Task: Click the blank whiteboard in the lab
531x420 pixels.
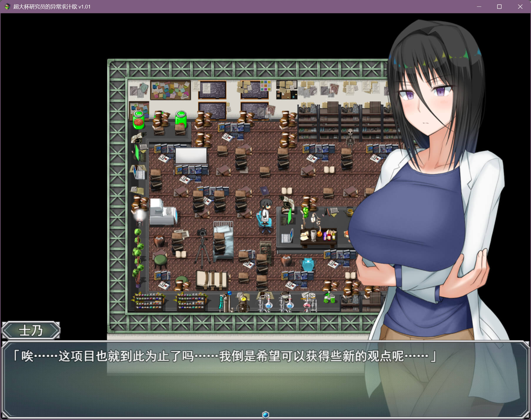Action: click(191, 155)
